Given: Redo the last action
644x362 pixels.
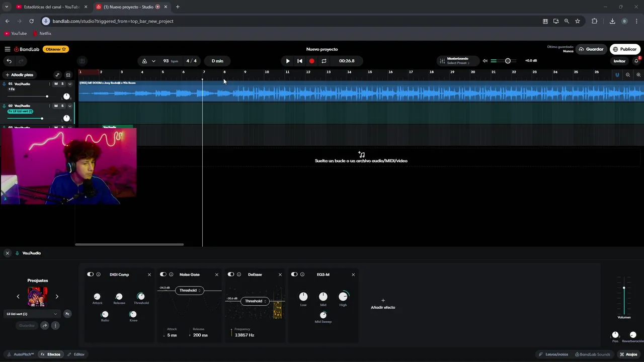Looking at the screenshot, I should point(21,61).
